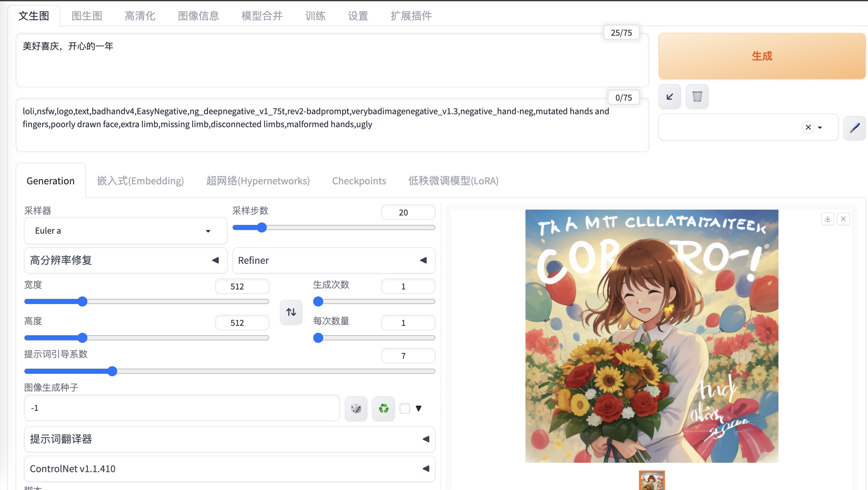Image resolution: width=868 pixels, height=490 pixels.
Task: Expand extra seed options with the black triangle
Action: point(418,409)
